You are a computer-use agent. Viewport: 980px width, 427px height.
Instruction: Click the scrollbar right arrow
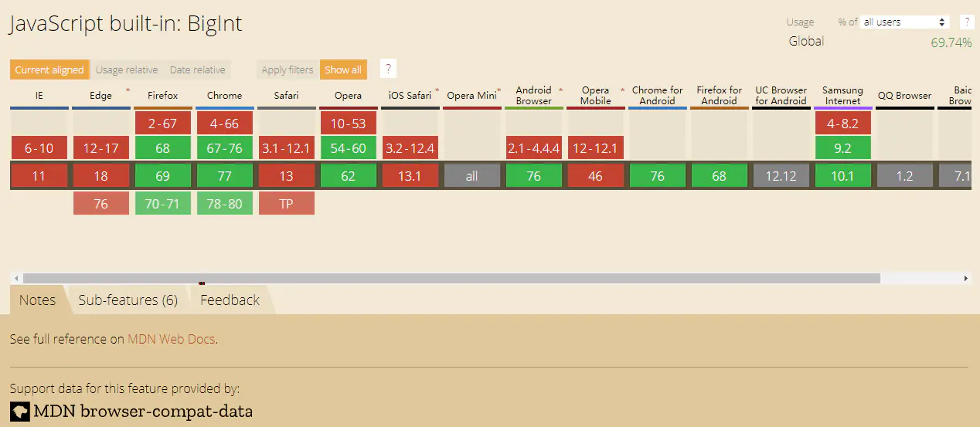(965, 278)
